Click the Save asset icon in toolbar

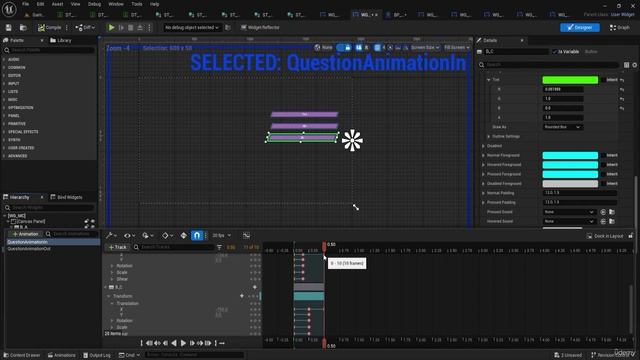pyautogui.click(x=9, y=27)
